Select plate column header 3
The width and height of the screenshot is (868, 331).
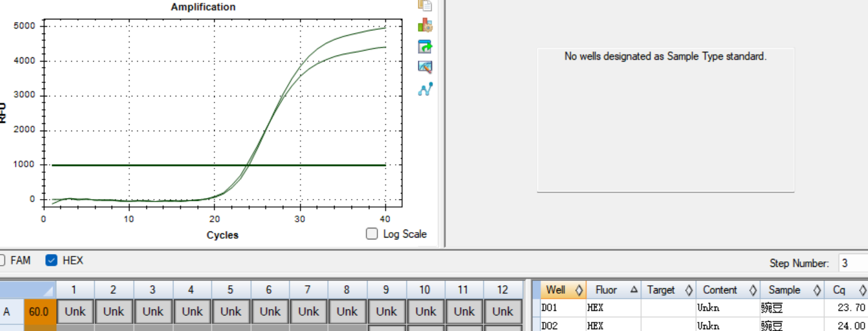coord(153,289)
